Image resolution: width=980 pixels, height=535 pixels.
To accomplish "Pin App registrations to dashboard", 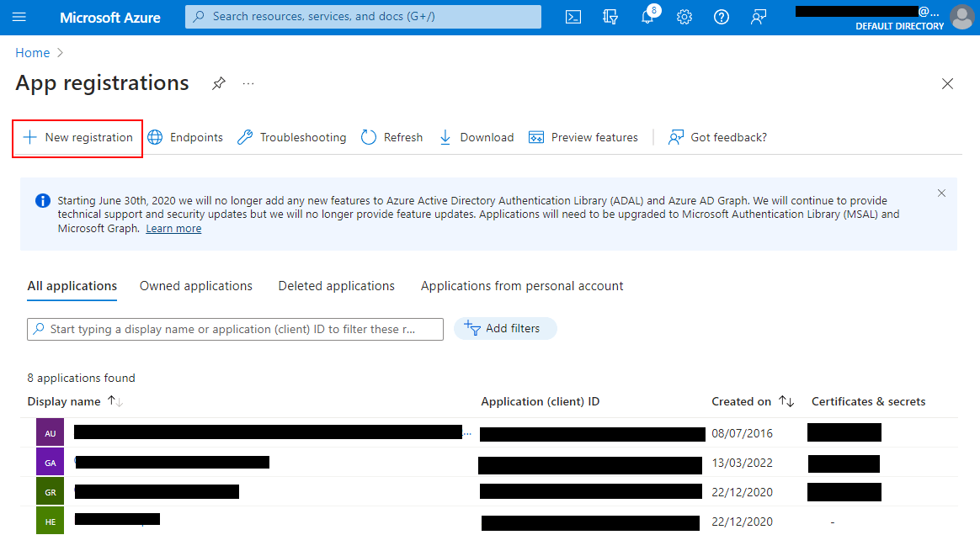I will point(218,83).
